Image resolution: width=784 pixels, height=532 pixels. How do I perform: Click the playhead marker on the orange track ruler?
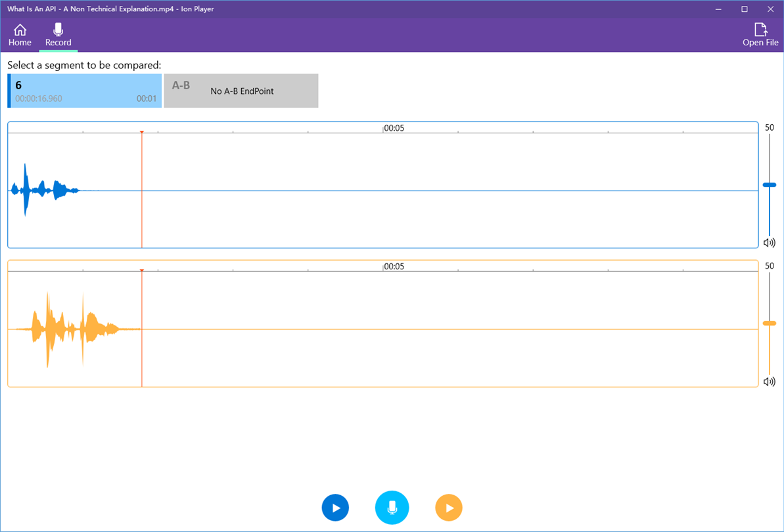click(x=142, y=271)
